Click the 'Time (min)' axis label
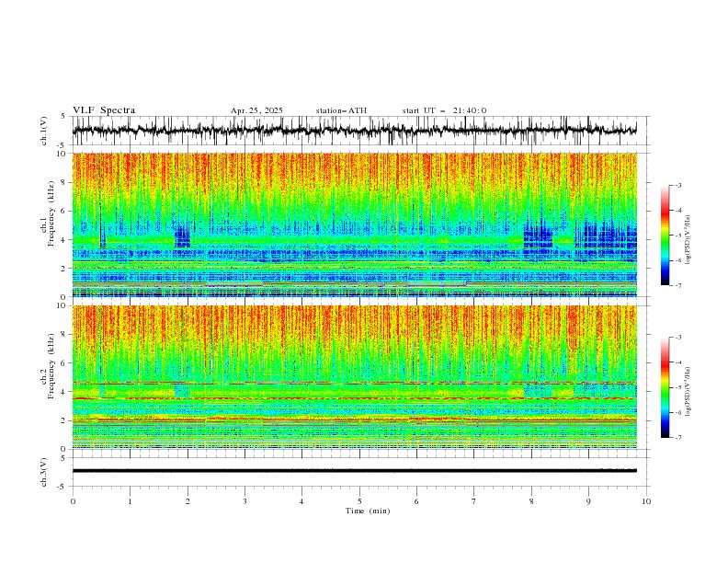 368,511
